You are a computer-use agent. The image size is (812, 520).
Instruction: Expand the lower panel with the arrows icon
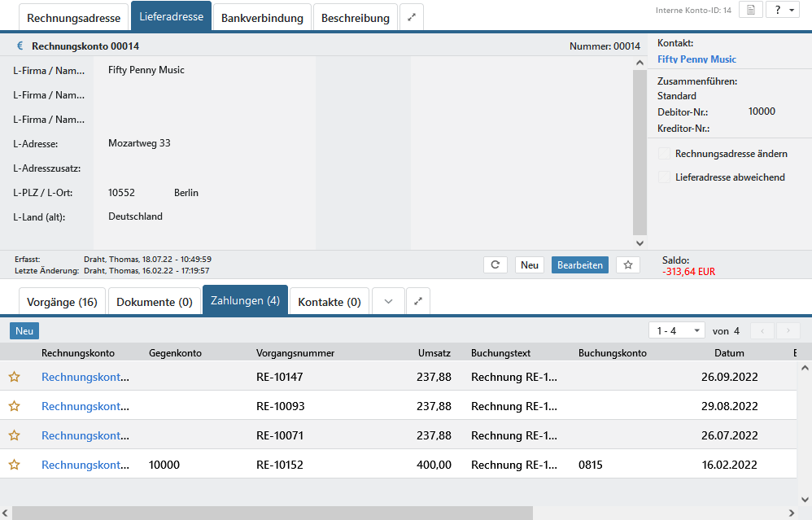click(x=418, y=301)
